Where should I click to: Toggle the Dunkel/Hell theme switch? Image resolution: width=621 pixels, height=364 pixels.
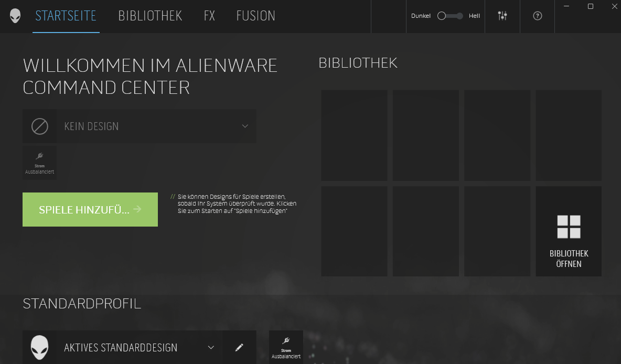[x=450, y=16]
